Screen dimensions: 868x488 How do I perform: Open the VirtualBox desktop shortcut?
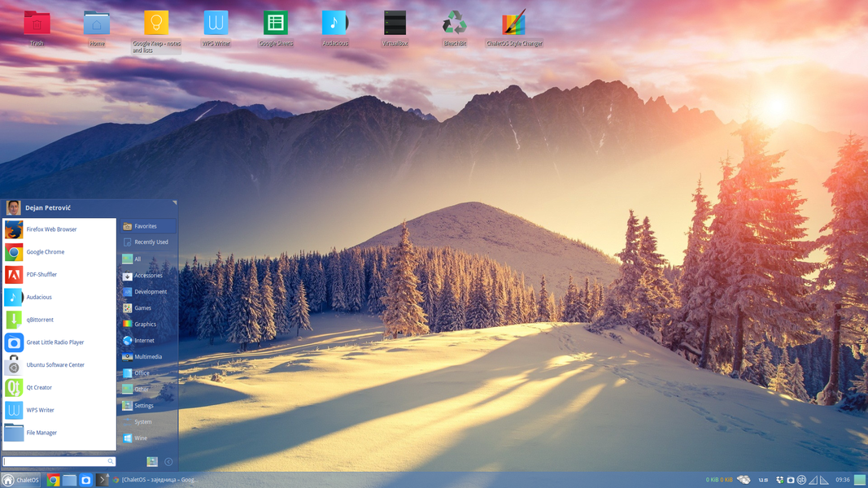(x=395, y=24)
